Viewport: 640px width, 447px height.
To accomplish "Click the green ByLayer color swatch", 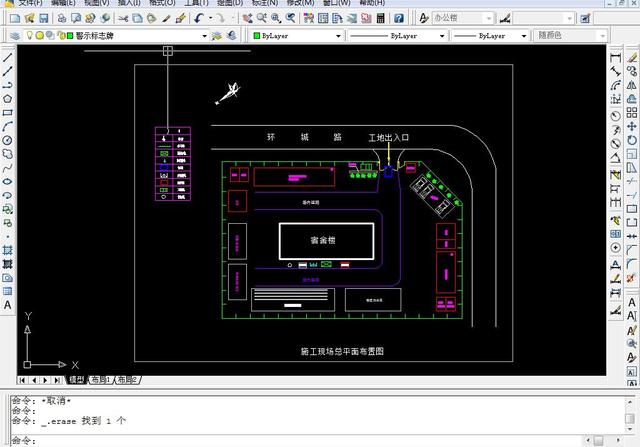I will (257, 36).
